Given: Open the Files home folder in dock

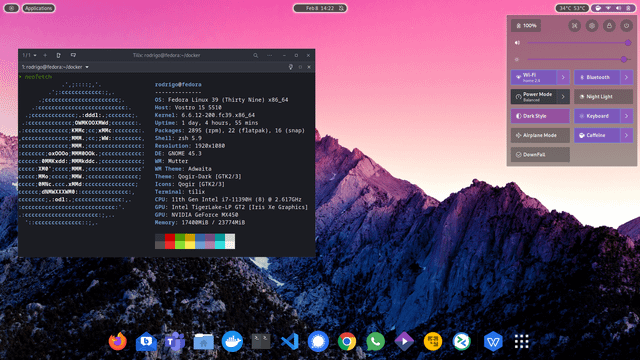Looking at the screenshot, I should coord(203,342).
